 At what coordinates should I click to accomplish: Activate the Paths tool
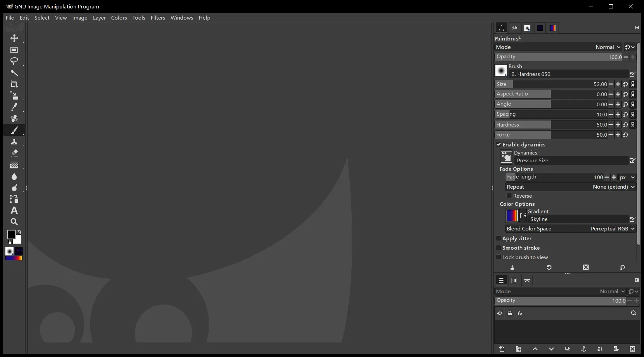pos(14,199)
